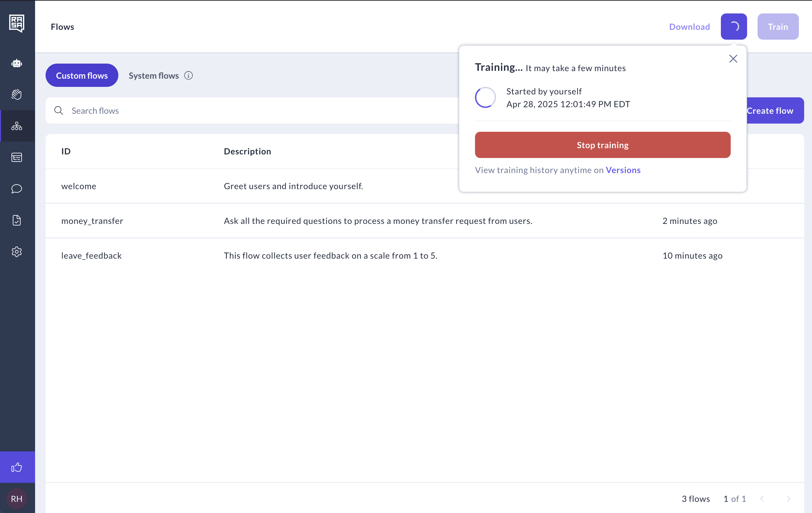Image resolution: width=812 pixels, height=513 pixels.
Task: Open the money_transfer flow row
Action: point(425,221)
